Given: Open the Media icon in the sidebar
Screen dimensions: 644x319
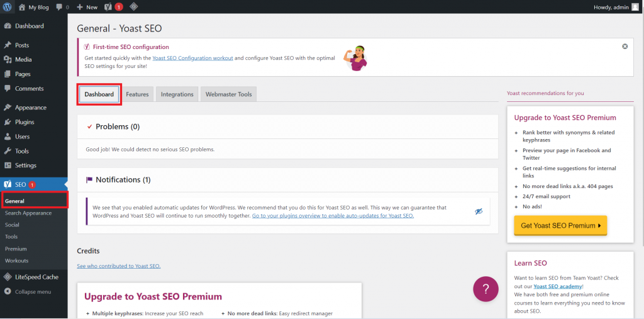Looking at the screenshot, I should coord(8,60).
